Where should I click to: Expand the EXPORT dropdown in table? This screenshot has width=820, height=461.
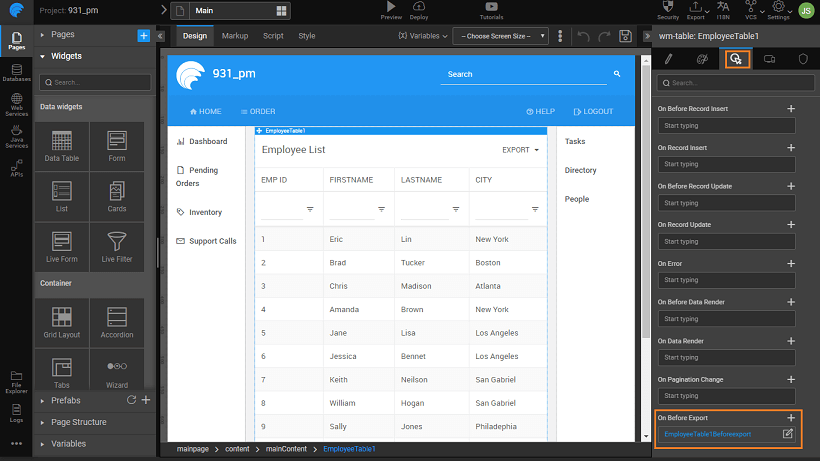(x=520, y=150)
